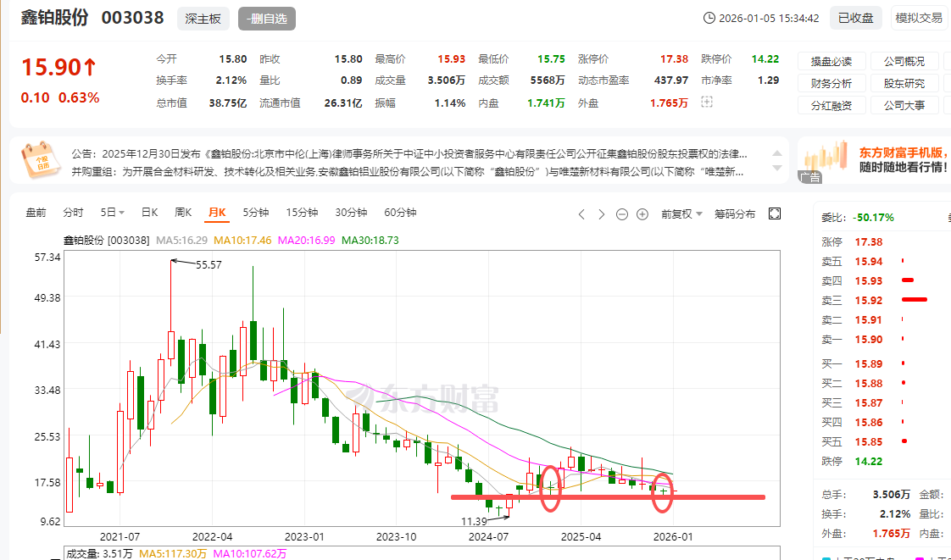Click the 11.39 low price marker

tap(475, 521)
